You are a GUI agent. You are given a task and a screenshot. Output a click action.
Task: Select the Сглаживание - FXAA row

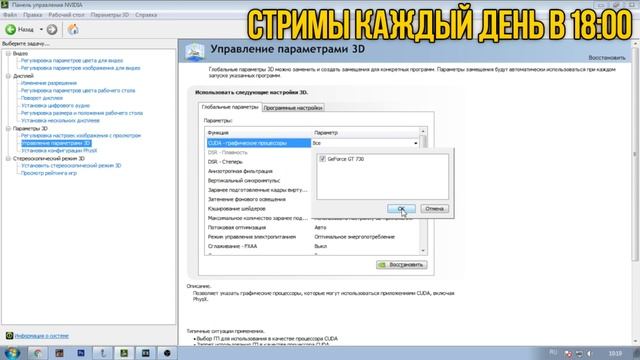point(313,247)
